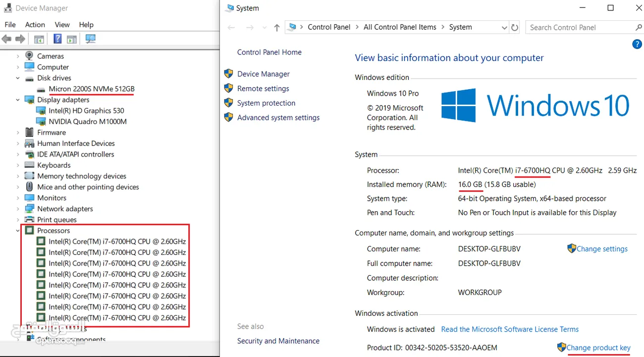Click the Change product key link
Screen dimensions: 644x357
tap(598, 348)
